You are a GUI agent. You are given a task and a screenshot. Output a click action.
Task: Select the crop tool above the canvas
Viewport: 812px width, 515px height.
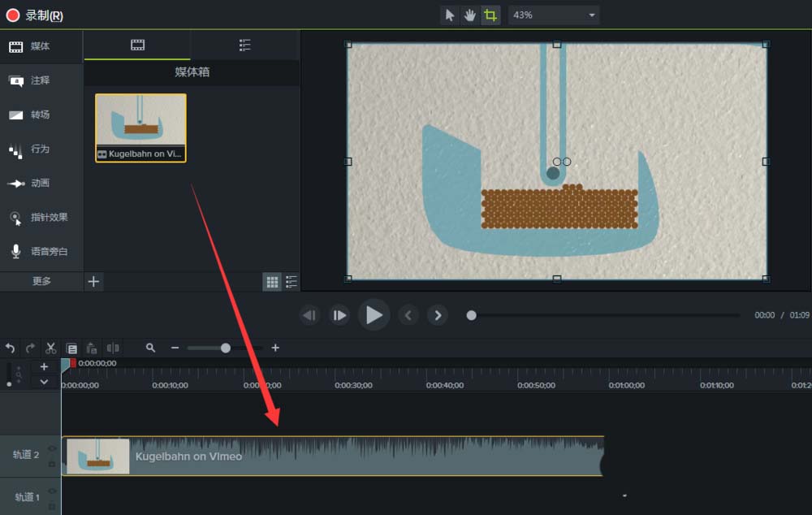[490, 15]
